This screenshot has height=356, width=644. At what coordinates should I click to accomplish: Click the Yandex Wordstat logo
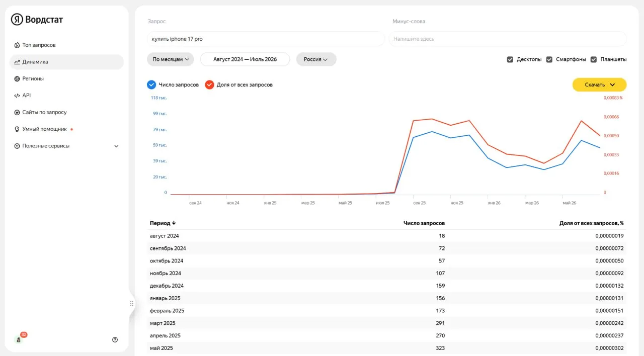37,20
